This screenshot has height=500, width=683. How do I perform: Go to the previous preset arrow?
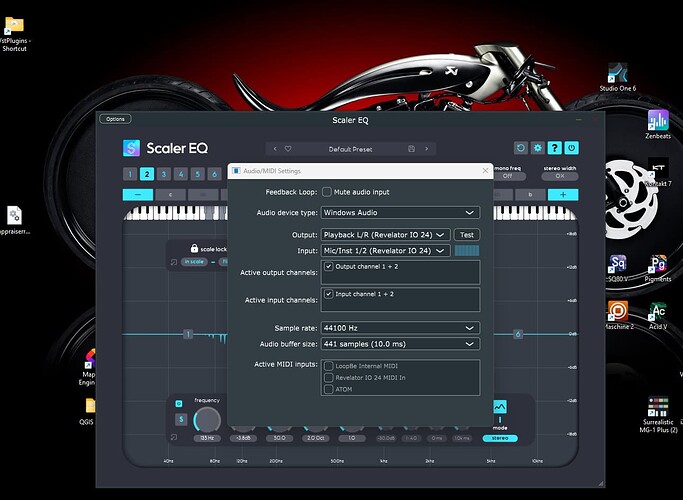[275, 149]
